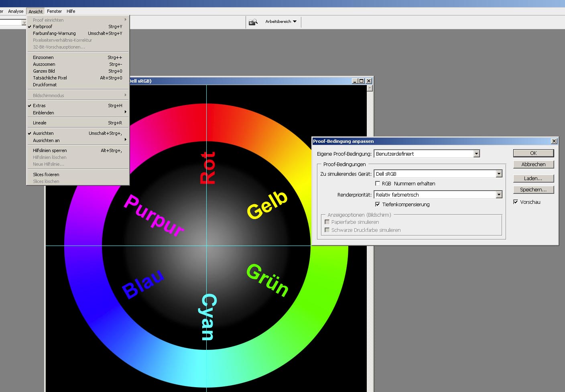
Task: Open Adobe Bridge from the toolbar icon
Action: click(253, 22)
